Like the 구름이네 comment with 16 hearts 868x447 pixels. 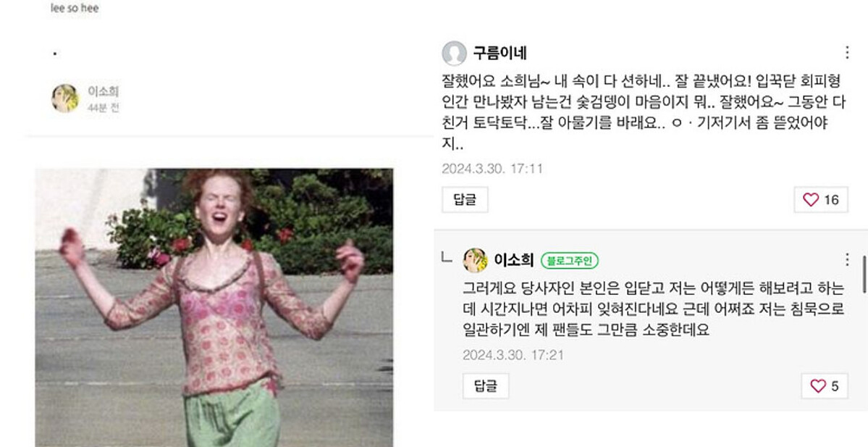point(821,199)
